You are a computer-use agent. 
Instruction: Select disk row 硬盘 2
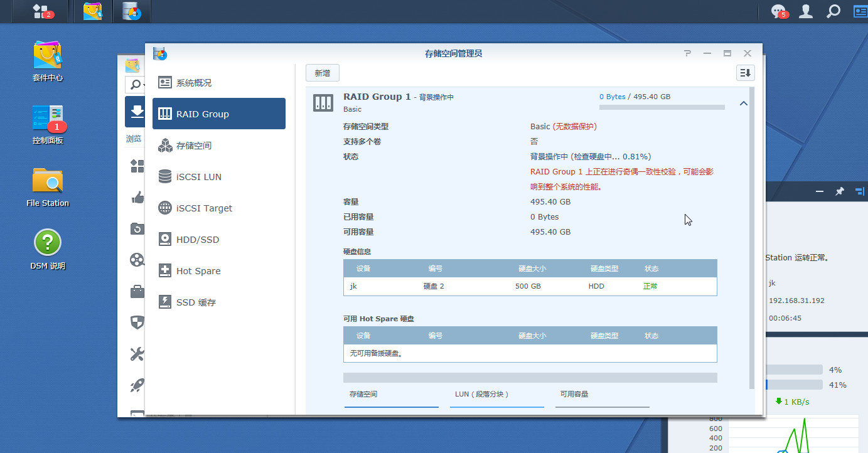pos(530,286)
